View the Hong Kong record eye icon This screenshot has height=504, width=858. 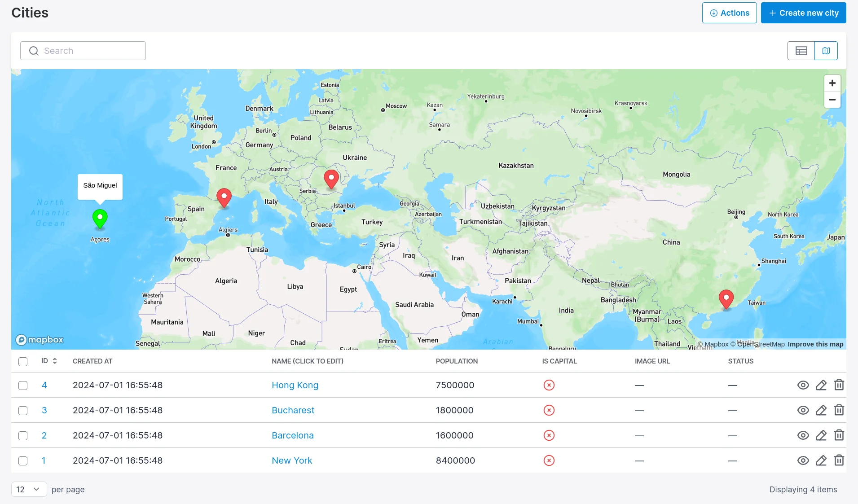[803, 385]
